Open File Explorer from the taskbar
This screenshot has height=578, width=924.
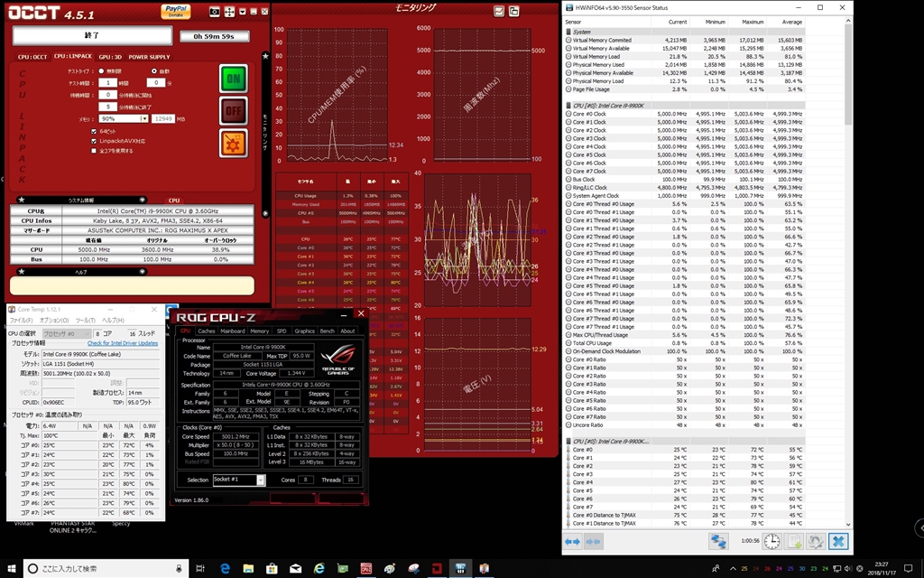click(x=248, y=568)
